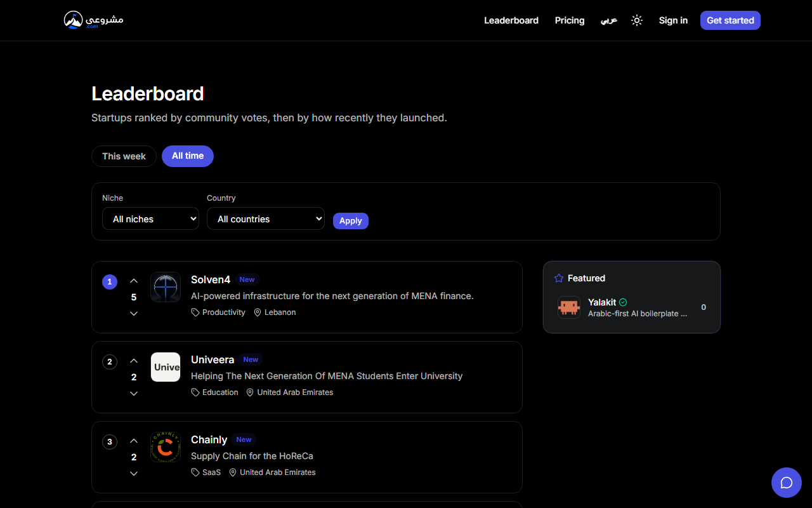Upvote Solven4 with the up arrow

click(134, 281)
